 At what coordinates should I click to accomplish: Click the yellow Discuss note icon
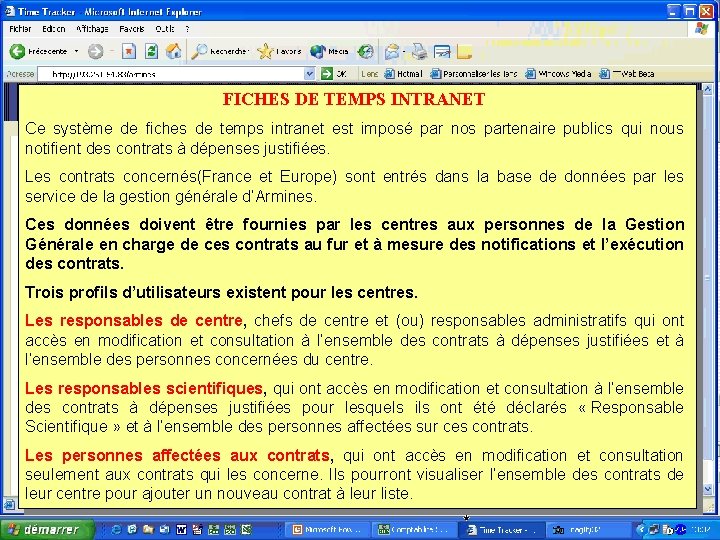[464, 51]
